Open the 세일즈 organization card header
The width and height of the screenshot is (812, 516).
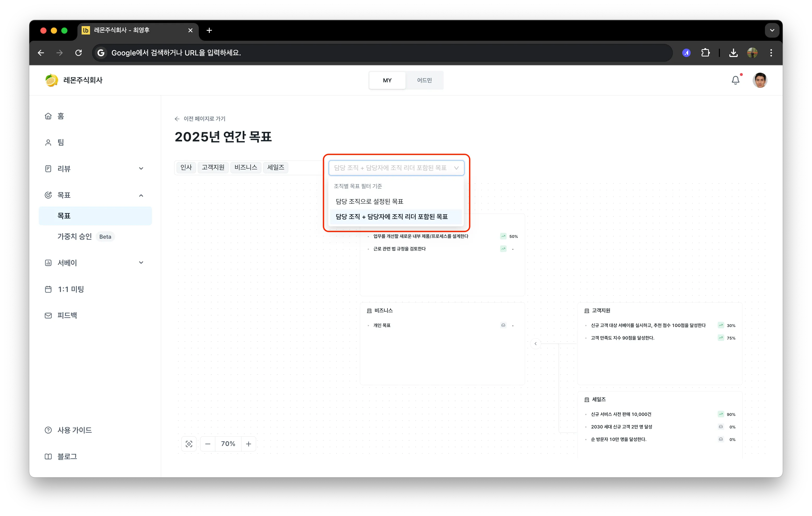[595, 400]
